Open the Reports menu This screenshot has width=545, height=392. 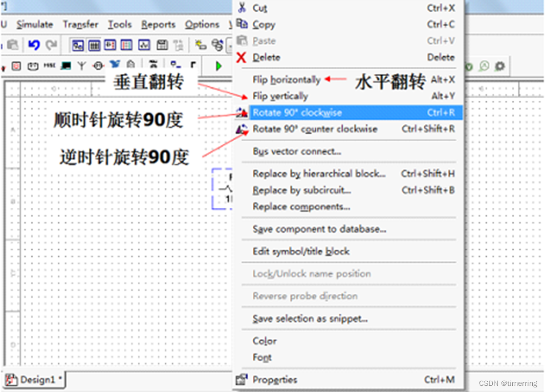coord(158,25)
